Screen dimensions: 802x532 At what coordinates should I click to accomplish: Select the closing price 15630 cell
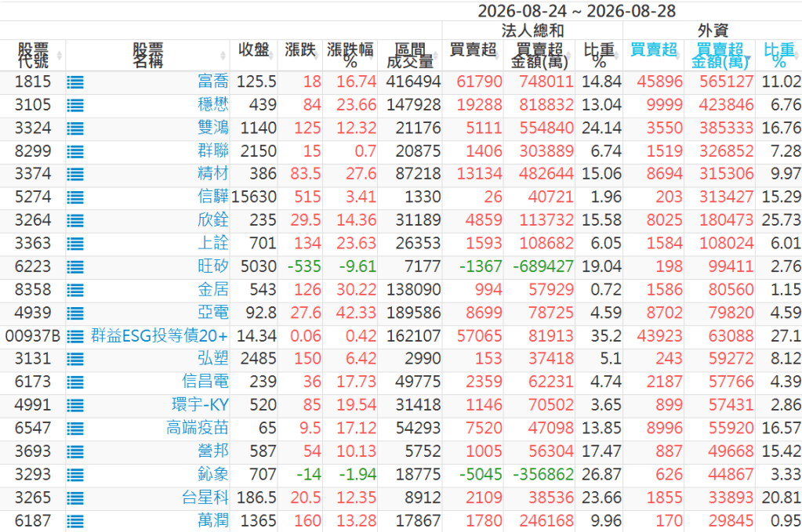point(254,197)
